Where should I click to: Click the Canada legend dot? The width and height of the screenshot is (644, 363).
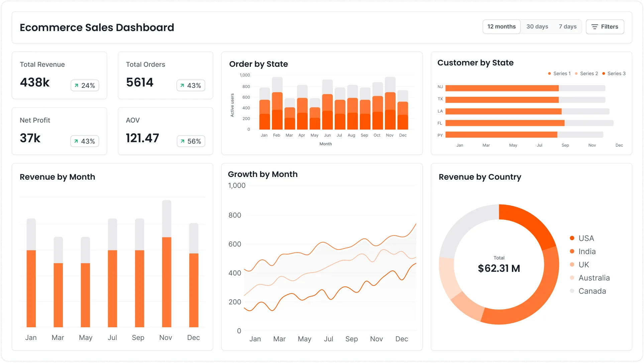571,291
